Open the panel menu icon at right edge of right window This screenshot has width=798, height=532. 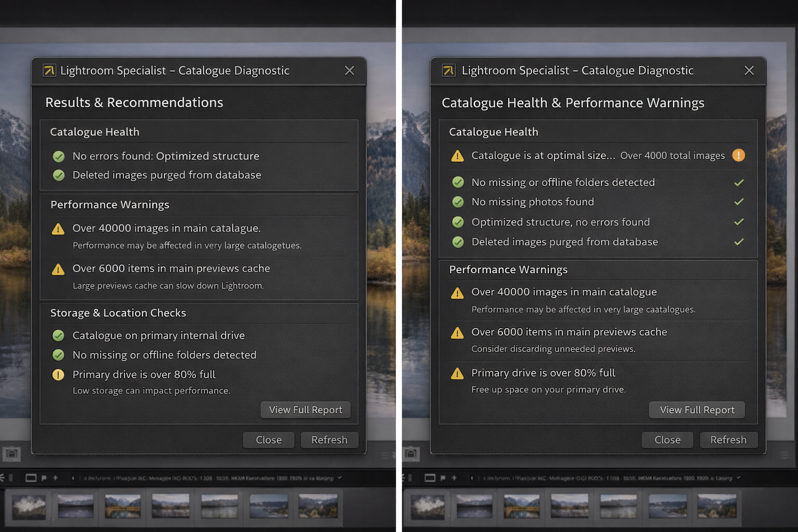tap(784, 455)
